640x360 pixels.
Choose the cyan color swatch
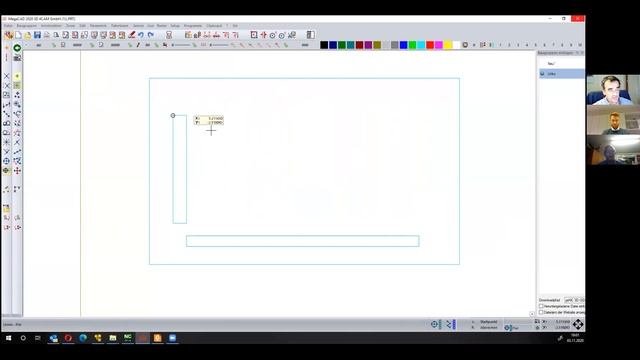(x=421, y=45)
